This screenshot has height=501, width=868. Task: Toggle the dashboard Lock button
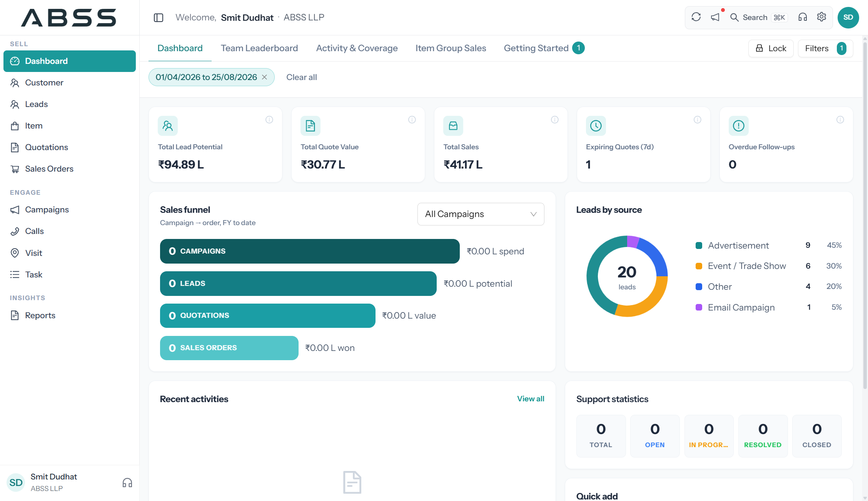[771, 48]
